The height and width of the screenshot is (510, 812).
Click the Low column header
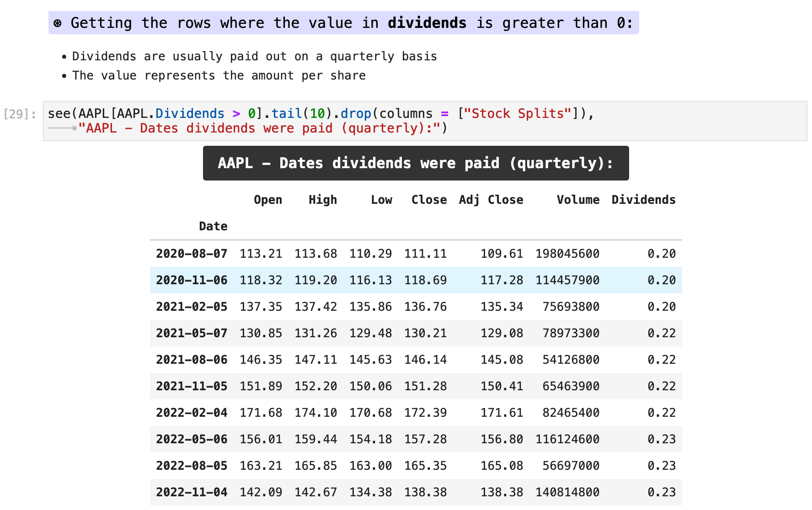pos(381,200)
